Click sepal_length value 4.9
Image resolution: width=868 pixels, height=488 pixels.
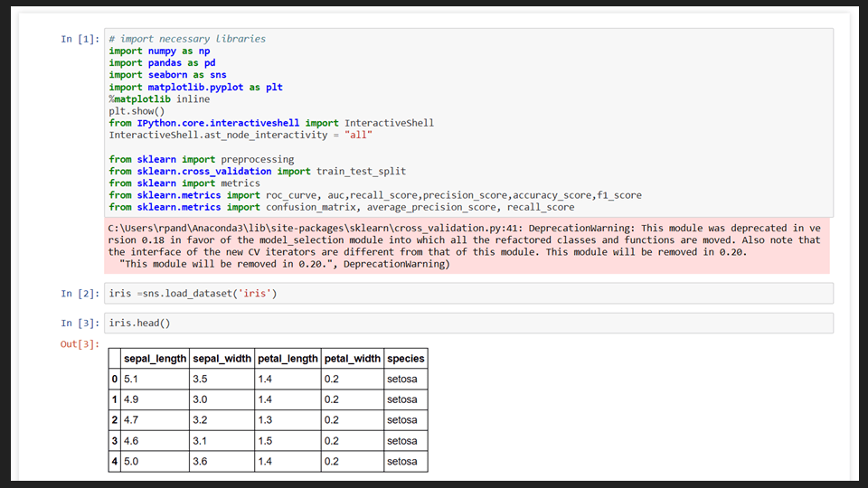(x=155, y=399)
